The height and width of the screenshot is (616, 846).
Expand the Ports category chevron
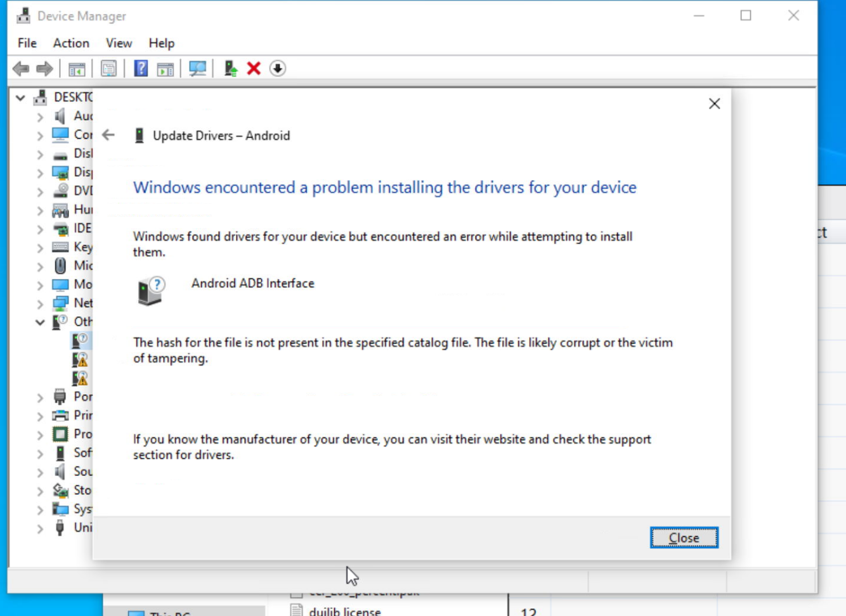[40, 397]
